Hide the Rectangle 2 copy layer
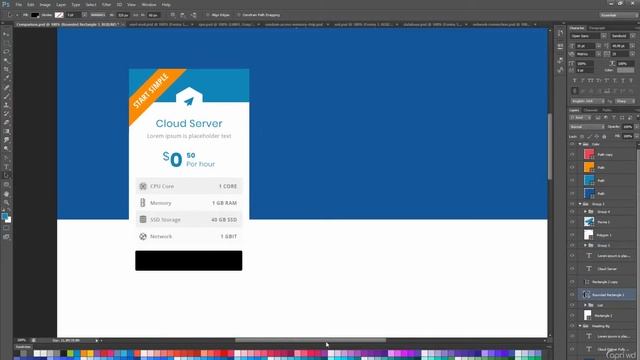640x360 pixels. tap(572, 282)
